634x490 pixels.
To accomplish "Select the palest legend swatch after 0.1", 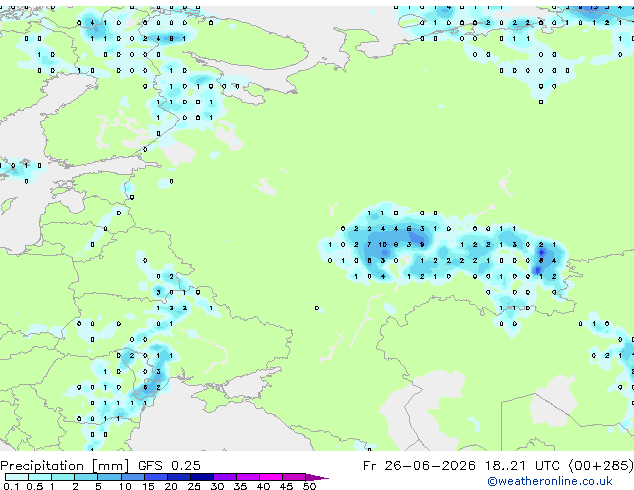I will click(17, 477).
